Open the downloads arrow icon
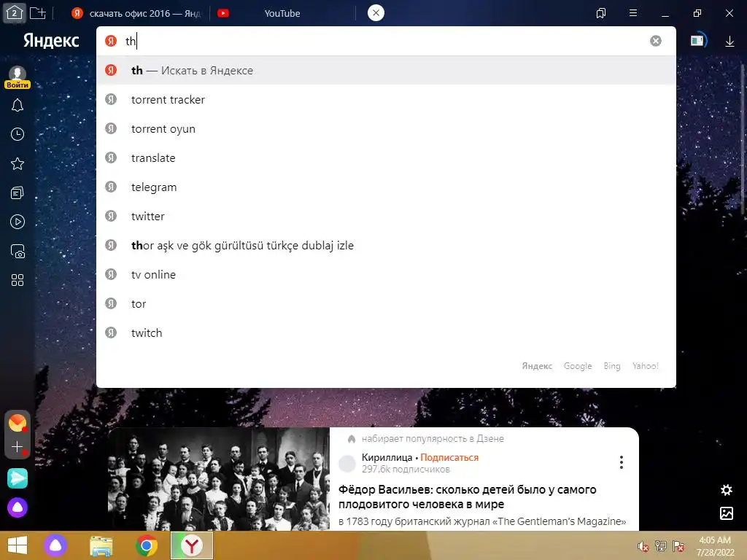747x560 pixels. point(729,42)
